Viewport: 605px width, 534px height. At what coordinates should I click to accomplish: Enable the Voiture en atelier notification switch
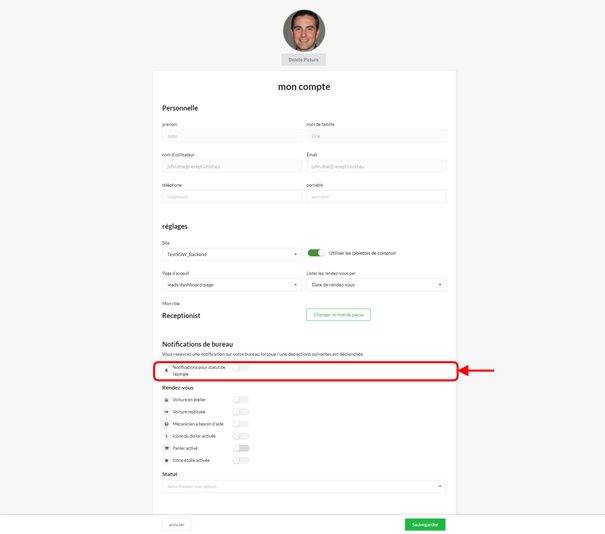pos(241,400)
